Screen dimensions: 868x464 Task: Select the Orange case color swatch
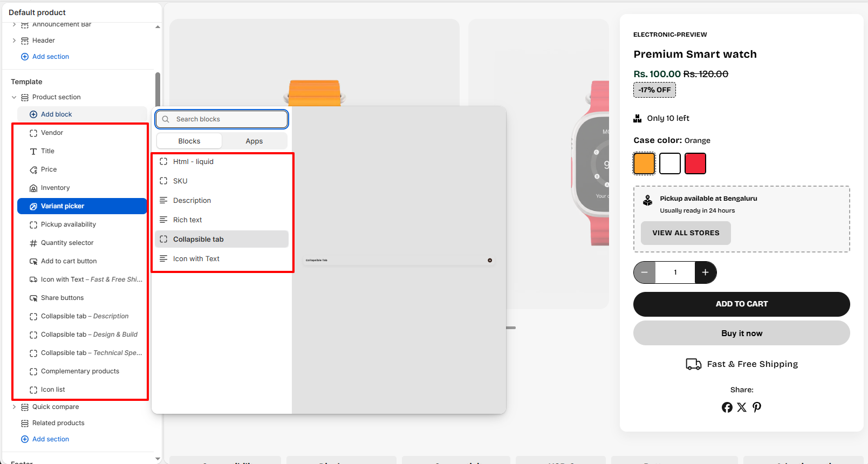click(x=644, y=163)
